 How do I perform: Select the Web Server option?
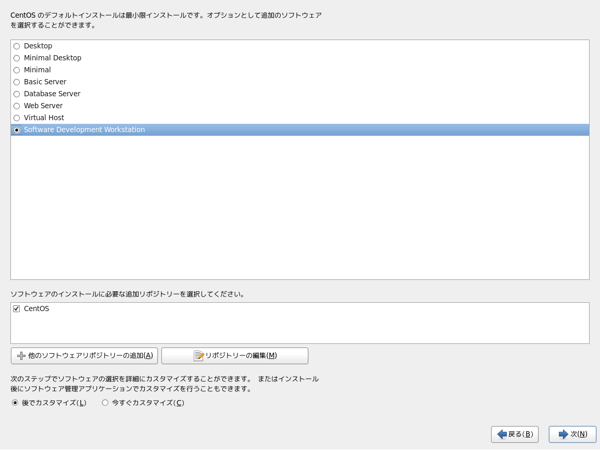pos(16,106)
